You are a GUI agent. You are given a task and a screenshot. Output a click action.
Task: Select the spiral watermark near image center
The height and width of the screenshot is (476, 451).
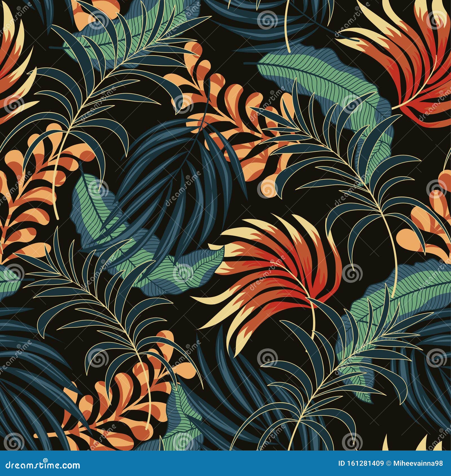click(x=268, y=190)
